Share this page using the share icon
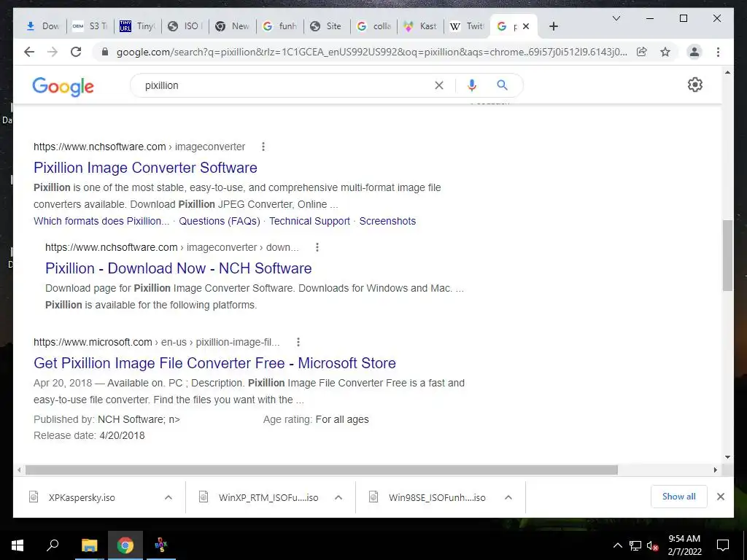The width and height of the screenshot is (747, 560). [x=642, y=52]
